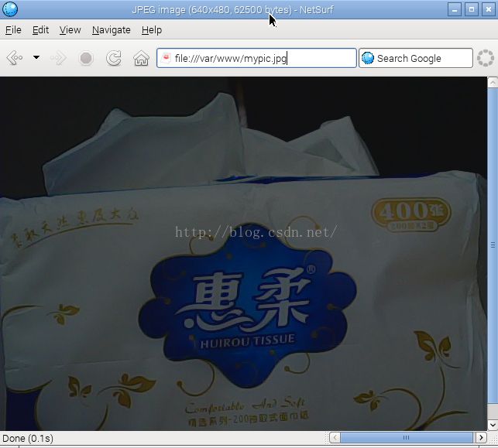Open the history dropdown arrow beside Back
Image resolution: width=498 pixels, height=448 pixels.
36,57
